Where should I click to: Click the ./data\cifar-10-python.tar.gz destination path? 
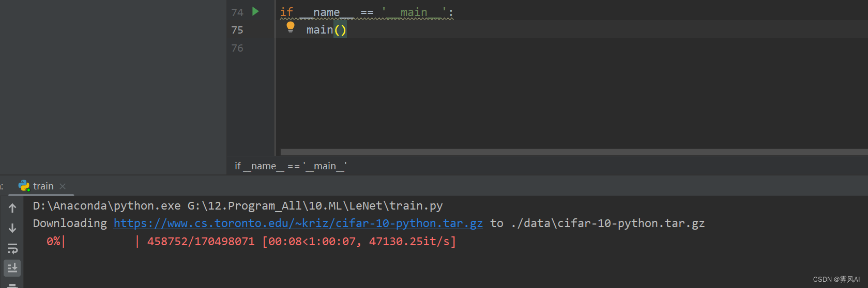(607, 223)
